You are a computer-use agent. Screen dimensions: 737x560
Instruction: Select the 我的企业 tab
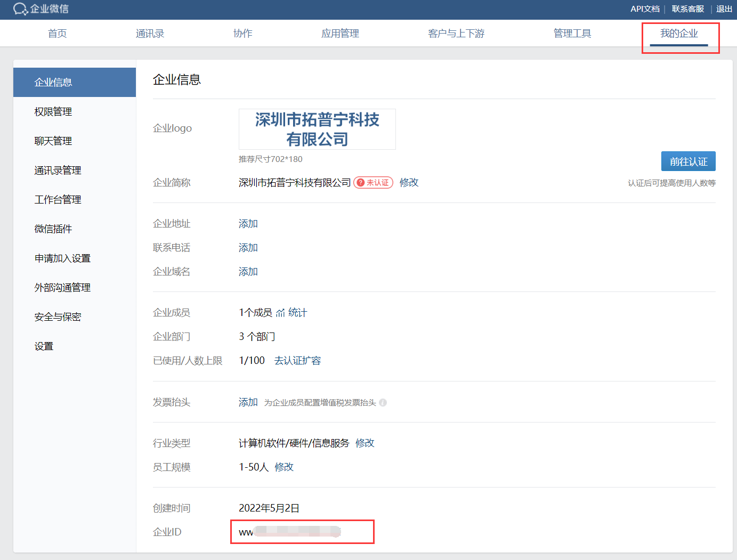[x=679, y=34]
